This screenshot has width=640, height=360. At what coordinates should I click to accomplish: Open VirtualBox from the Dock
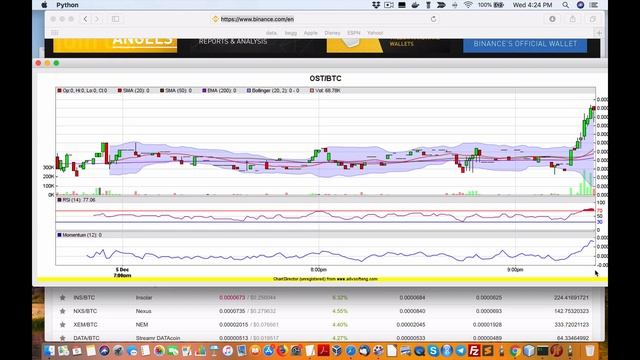pos(337,351)
